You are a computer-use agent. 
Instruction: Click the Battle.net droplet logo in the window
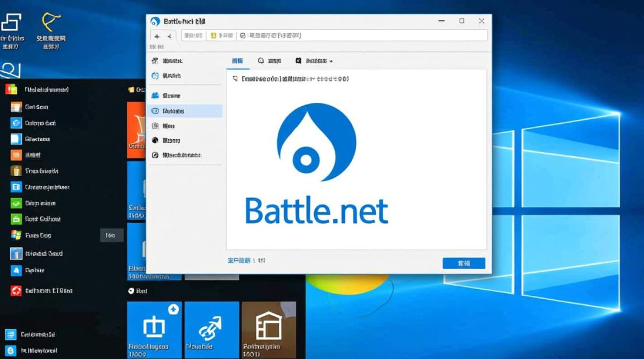tap(315, 141)
